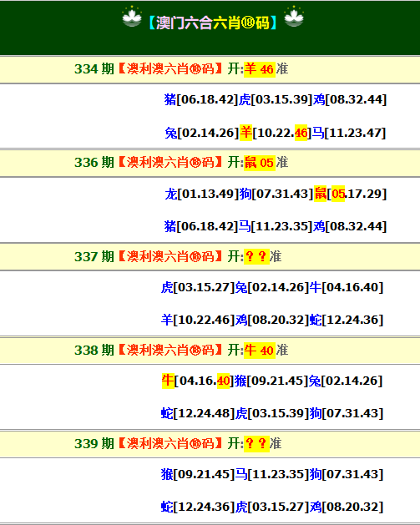Click the highlighted 牛 40 result in 338 期
The height and width of the screenshot is (525, 420).
click(x=259, y=351)
